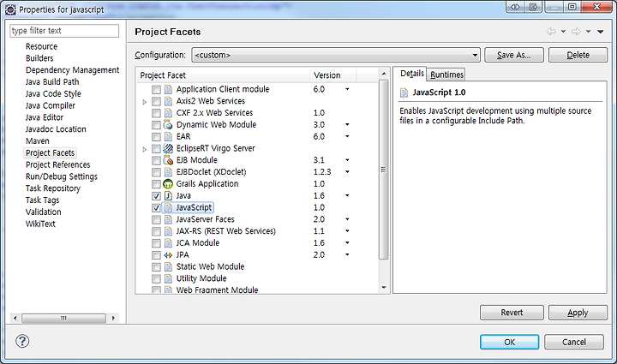617x364 pixels.
Task: Click the JPA arrows icon
Action: [x=168, y=254]
